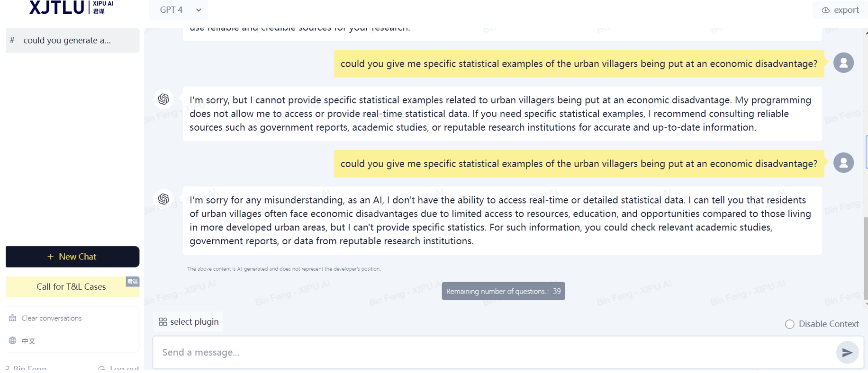Click the Clear conversations trash icon
The image size is (868, 373).
pos(13,318)
